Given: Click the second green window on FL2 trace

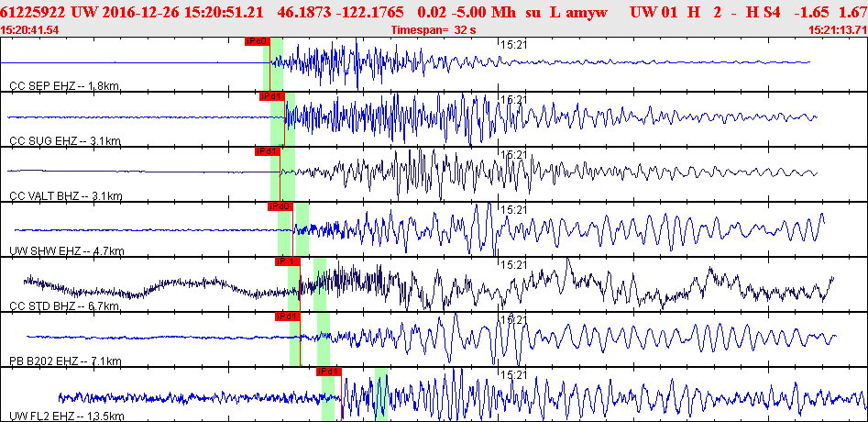Looking at the screenshot, I should 381,394.
